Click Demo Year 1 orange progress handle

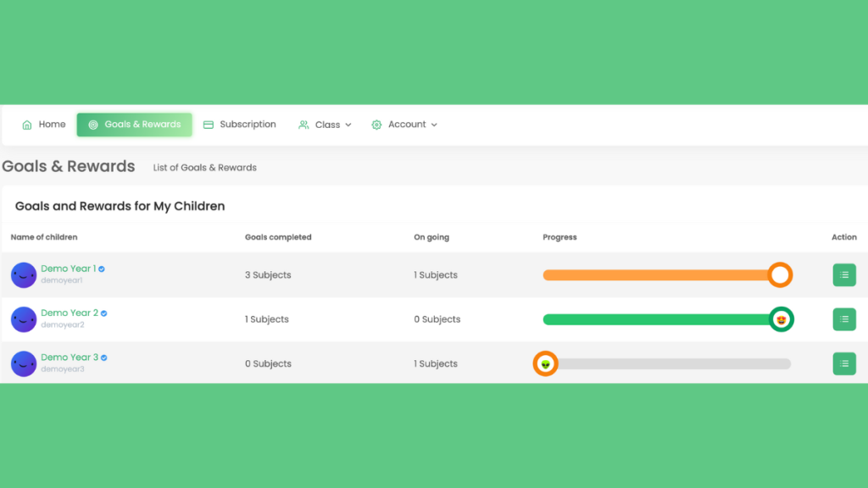780,275
